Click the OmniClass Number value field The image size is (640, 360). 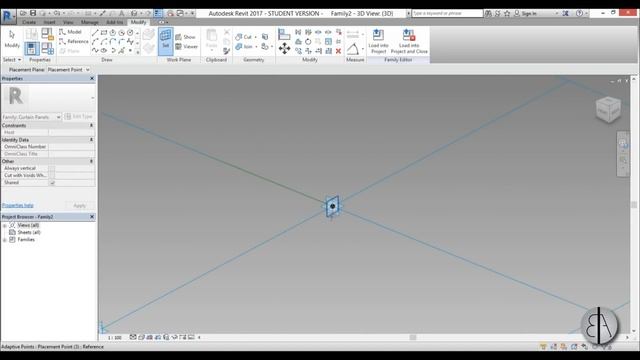coord(71,147)
